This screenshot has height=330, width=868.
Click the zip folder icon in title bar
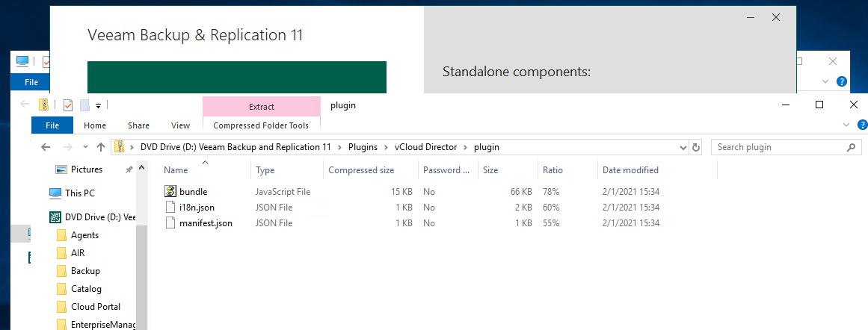pyautogui.click(x=43, y=105)
